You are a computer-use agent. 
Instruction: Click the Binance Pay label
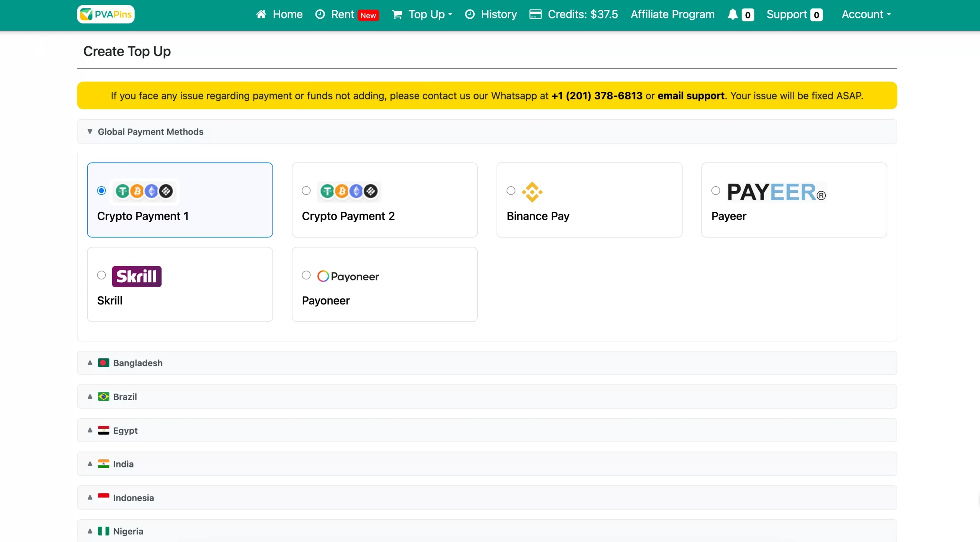[x=538, y=216]
